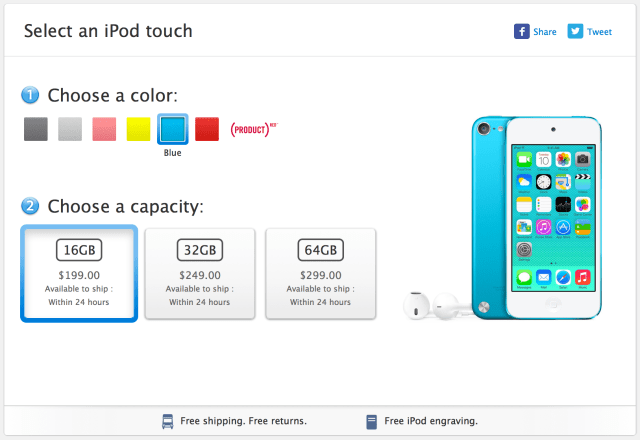
Task: Pick the 64GB capacity option
Action: [x=320, y=273]
